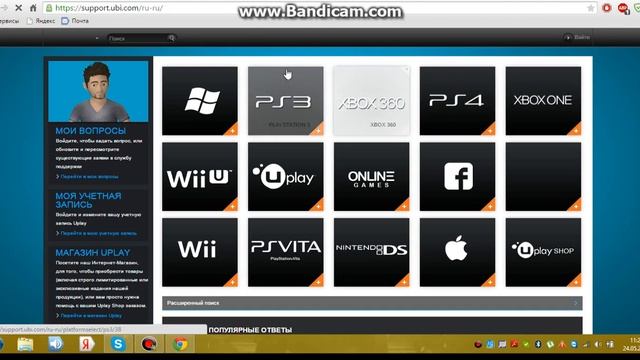Click the login link in the top bar

coord(577,37)
